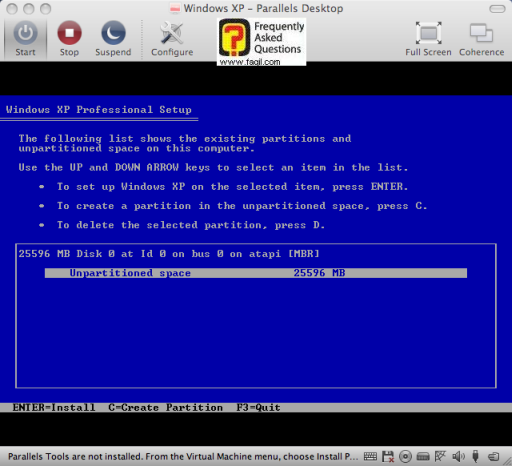512x466 pixels.
Task: Click the F3=Quit footer hint
Action: click(x=258, y=407)
